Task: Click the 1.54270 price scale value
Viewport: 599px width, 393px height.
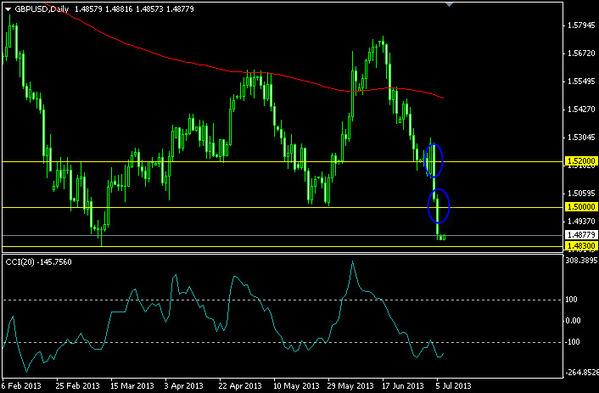Action: pyautogui.click(x=581, y=109)
